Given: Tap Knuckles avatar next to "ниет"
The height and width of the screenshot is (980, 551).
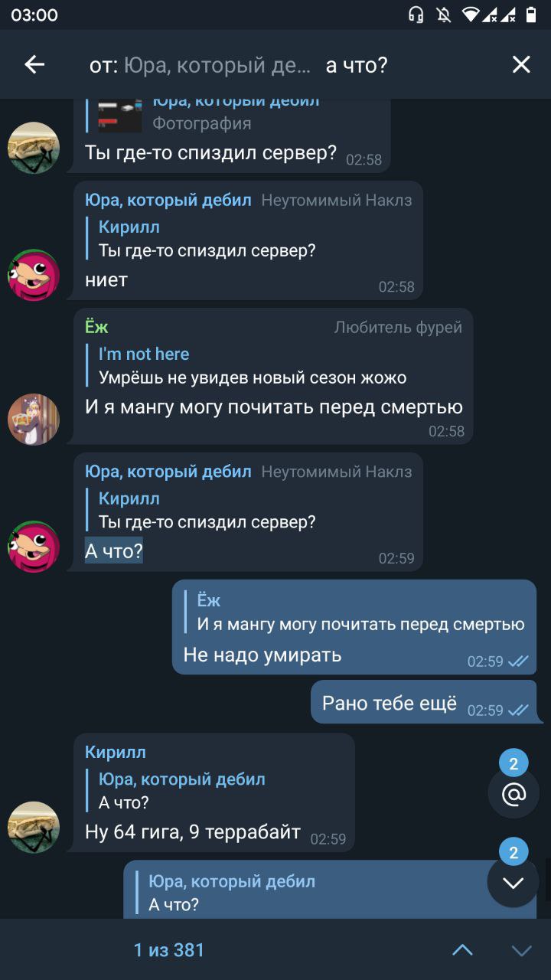Looking at the screenshot, I should pyautogui.click(x=34, y=275).
